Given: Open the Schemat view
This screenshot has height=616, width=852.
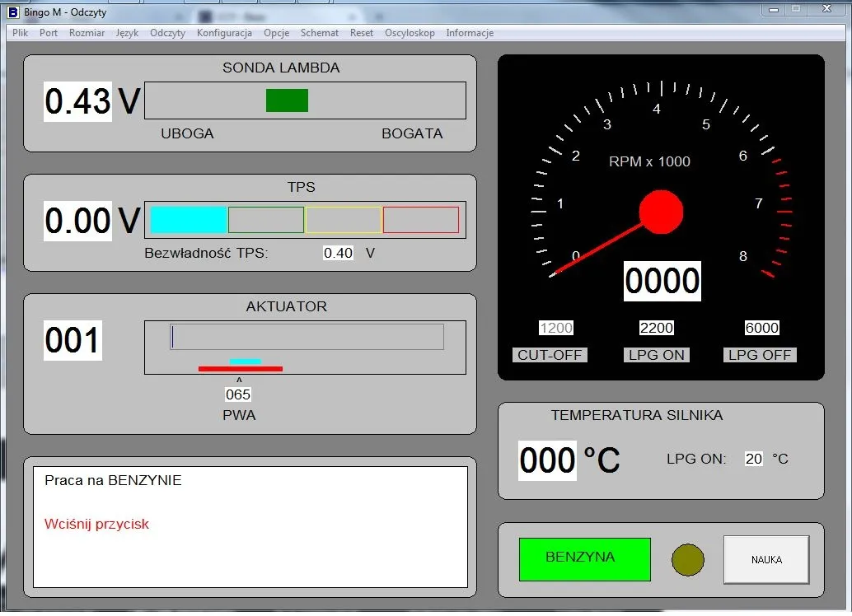Looking at the screenshot, I should tap(319, 33).
